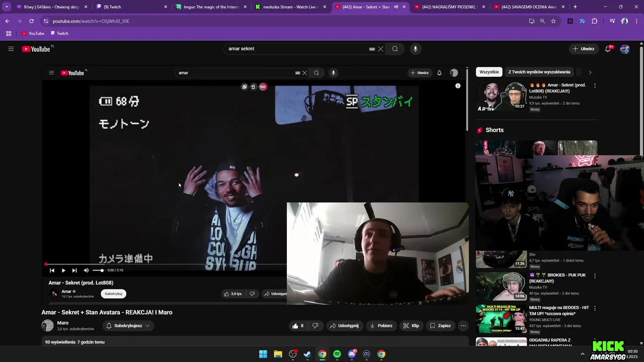This screenshot has width=644, height=362.
Task: Open a new browser tab
Action: tap(575, 7)
